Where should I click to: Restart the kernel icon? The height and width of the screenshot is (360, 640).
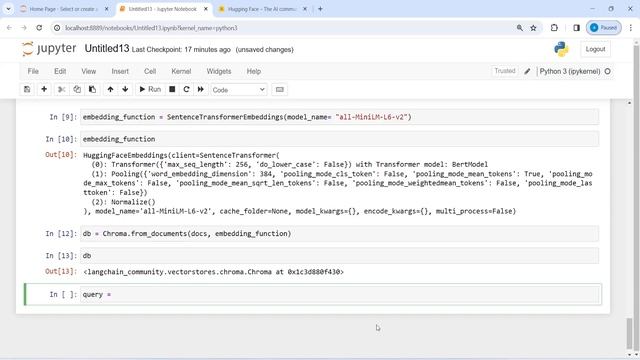click(x=187, y=89)
